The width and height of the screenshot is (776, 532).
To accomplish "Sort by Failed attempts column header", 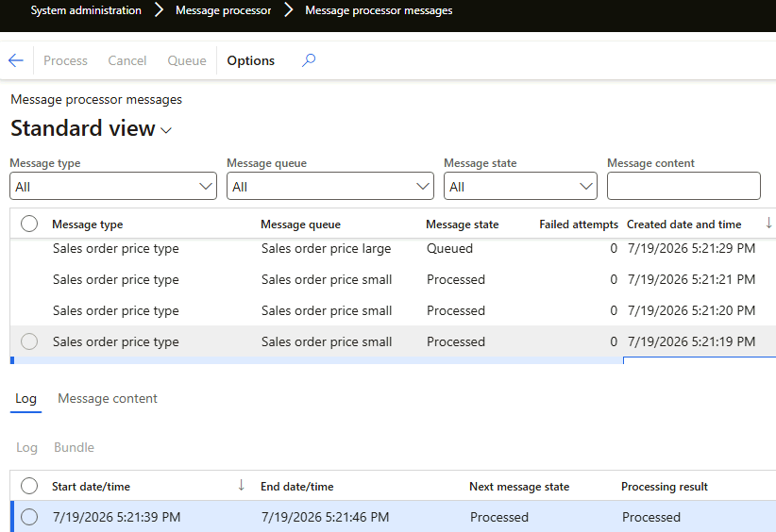I will click(x=579, y=224).
